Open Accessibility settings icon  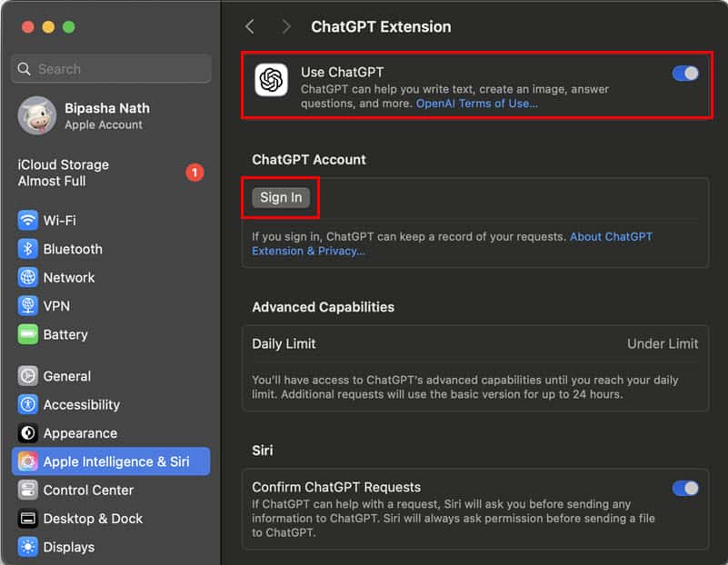coord(28,405)
